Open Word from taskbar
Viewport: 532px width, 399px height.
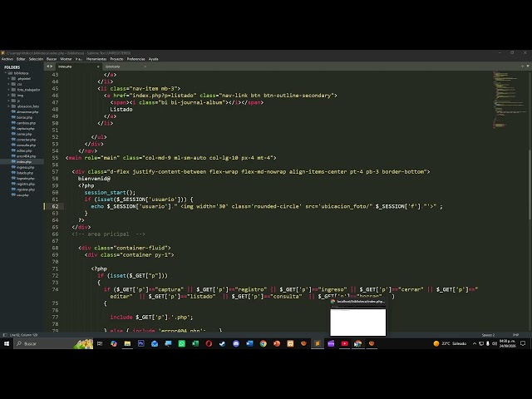coord(249,343)
